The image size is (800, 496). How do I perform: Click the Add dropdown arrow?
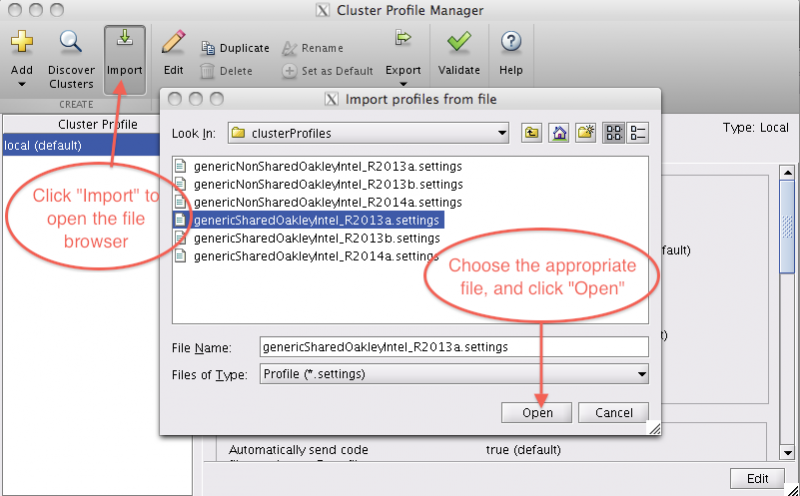21,84
